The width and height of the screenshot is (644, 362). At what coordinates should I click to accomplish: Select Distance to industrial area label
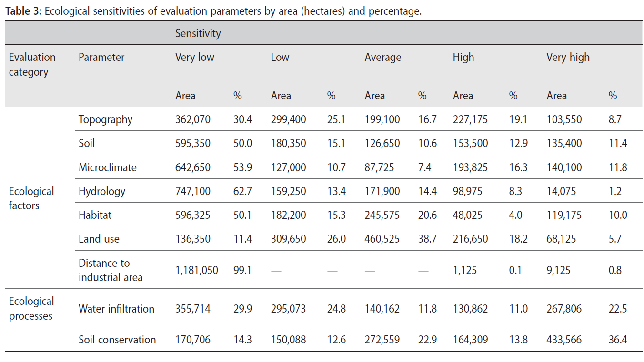(x=110, y=270)
